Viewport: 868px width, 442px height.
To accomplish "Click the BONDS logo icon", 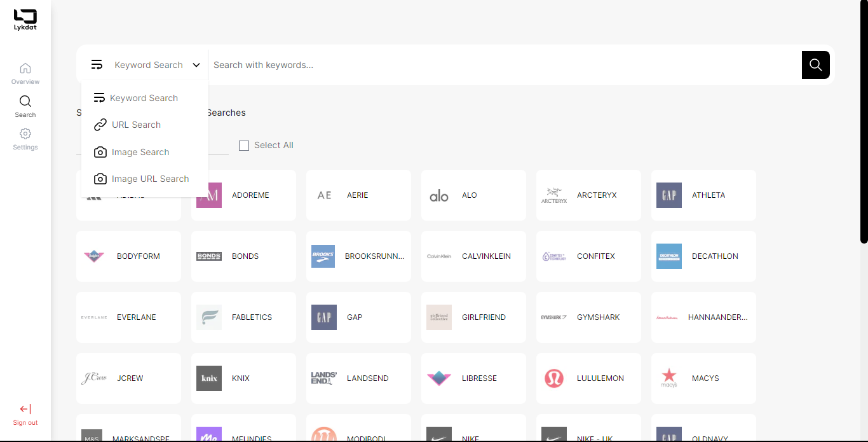I will [x=209, y=256].
